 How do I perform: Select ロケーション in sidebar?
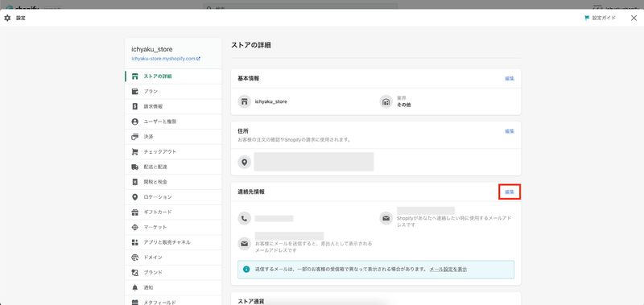173,197
